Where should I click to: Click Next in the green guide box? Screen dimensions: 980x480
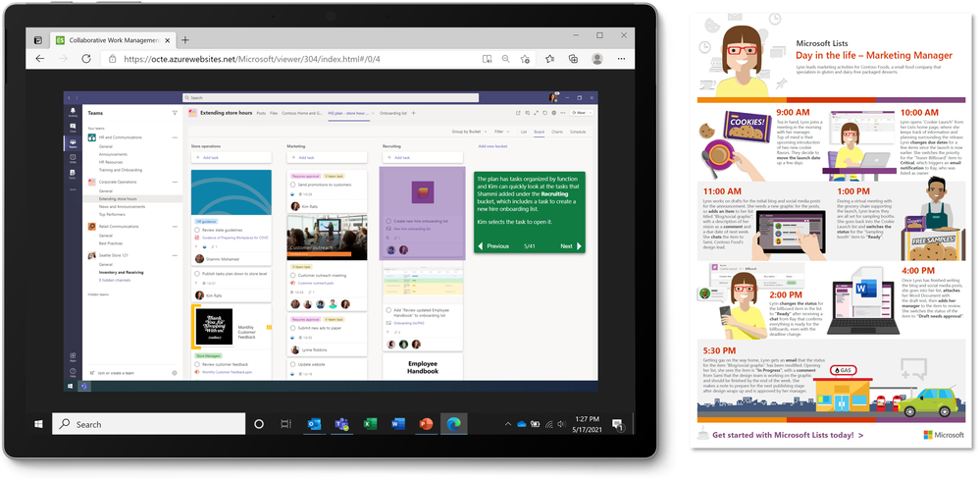pyautogui.click(x=571, y=246)
